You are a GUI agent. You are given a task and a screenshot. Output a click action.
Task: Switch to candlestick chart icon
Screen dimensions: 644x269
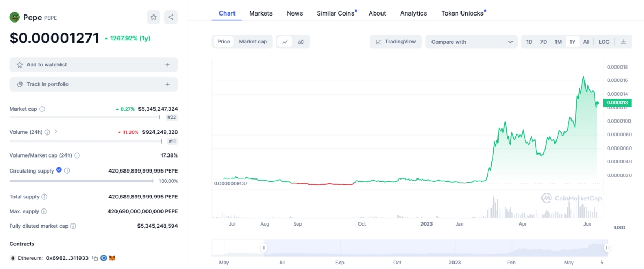click(x=301, y=42)
